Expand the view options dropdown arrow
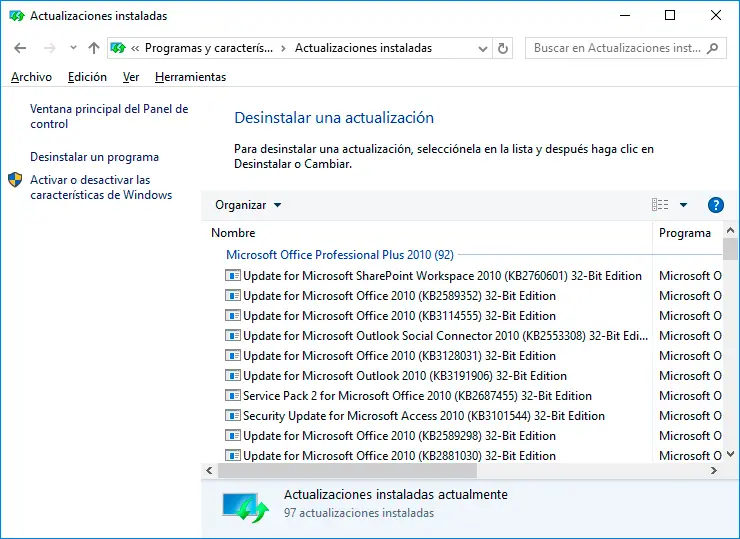Screen dimensions: 740x539 tap(684, 205)
